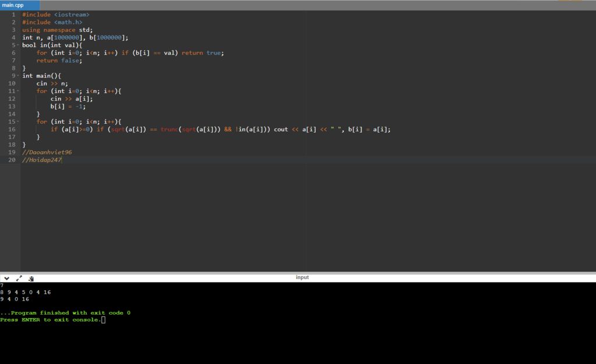Collapse the bool in() function at line 5

[x=18, y=45]
